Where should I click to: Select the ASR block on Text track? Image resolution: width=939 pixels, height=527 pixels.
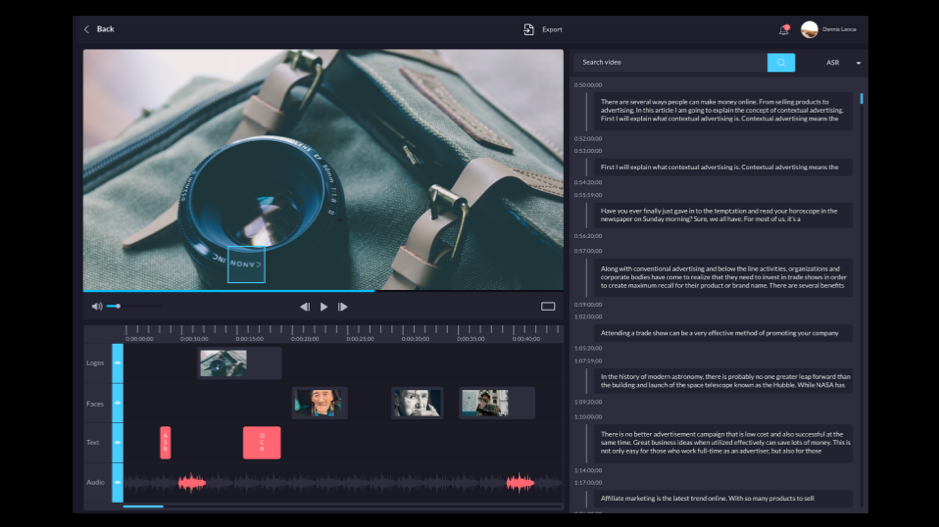166,442
